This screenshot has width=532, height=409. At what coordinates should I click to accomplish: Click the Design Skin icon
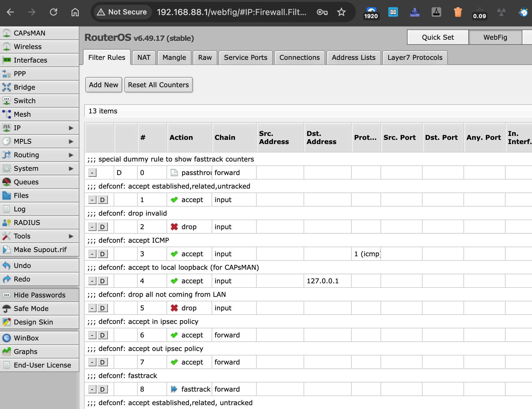coord(6,322)
